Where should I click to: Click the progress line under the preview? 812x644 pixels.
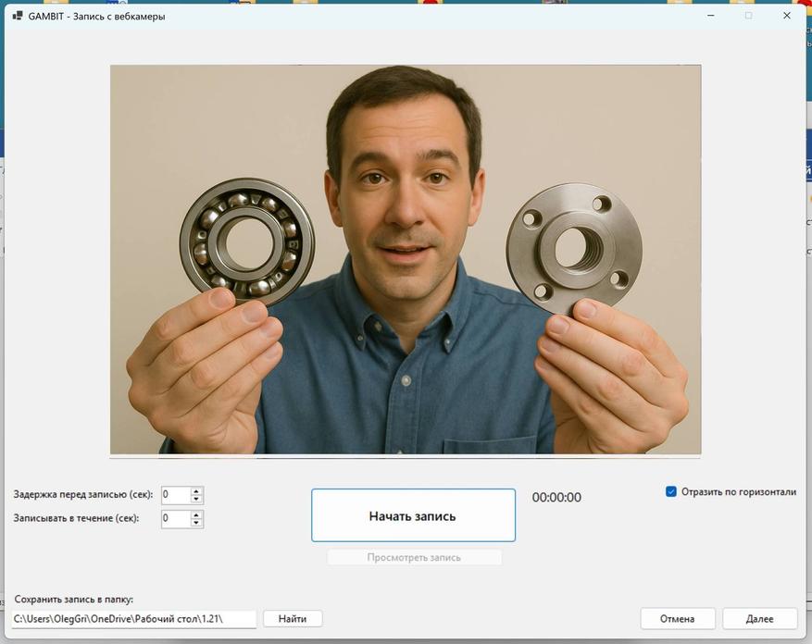[x=406, y=457]
